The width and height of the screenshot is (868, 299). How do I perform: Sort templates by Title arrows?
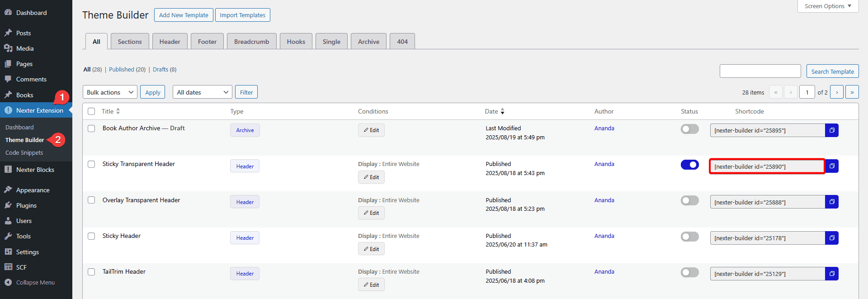pyautogui.click(x=118, y=111)
